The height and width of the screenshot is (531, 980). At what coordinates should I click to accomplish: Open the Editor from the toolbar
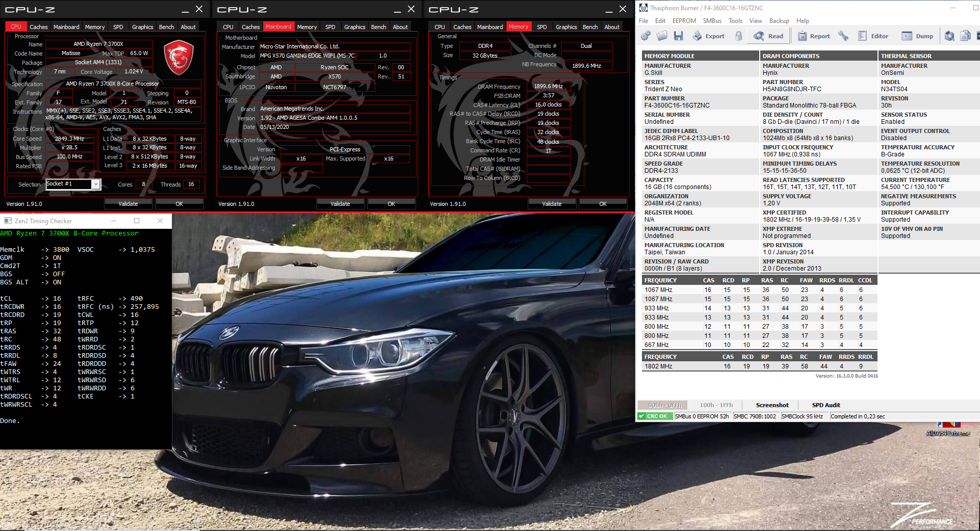click(x=873, y=36)
